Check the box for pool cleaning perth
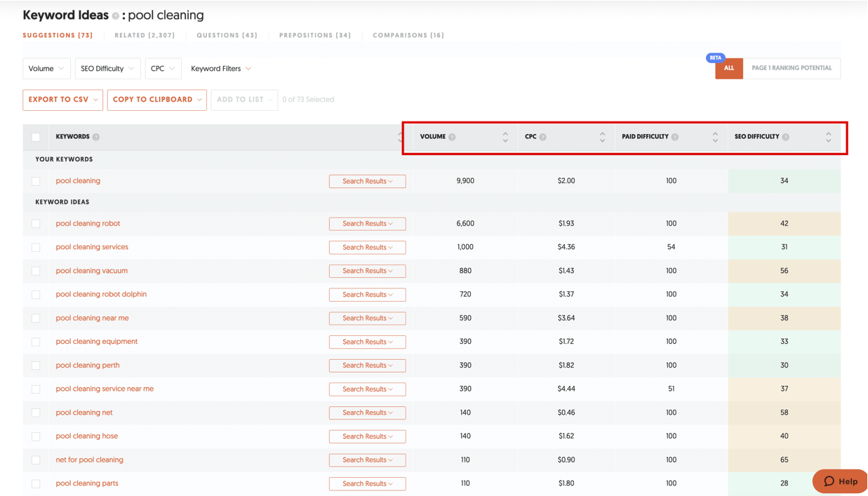Image resolution: width=868 pixels, height=496 pixels. pyautogui.click(x=36, y=366)
